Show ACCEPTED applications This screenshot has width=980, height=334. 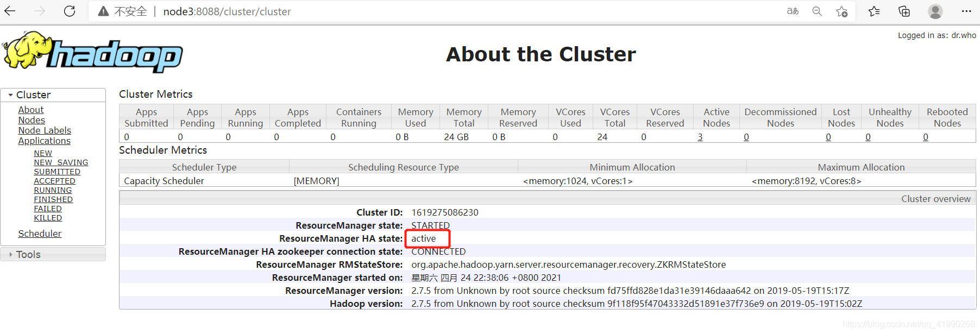click(x=55, y=181)
